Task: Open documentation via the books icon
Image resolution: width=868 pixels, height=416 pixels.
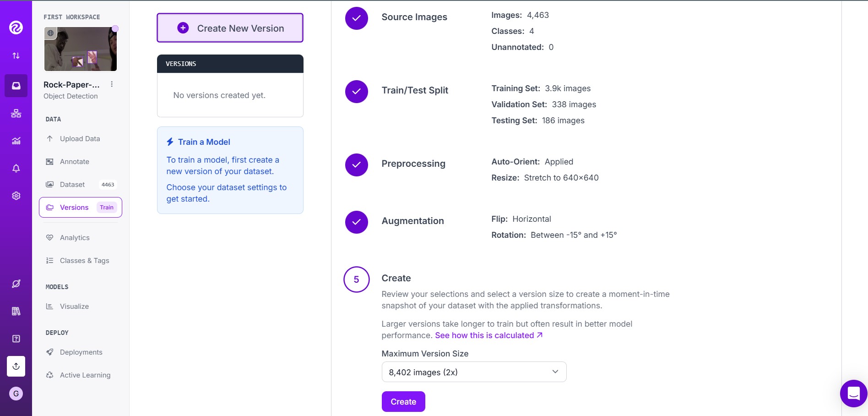Action: 16,311
